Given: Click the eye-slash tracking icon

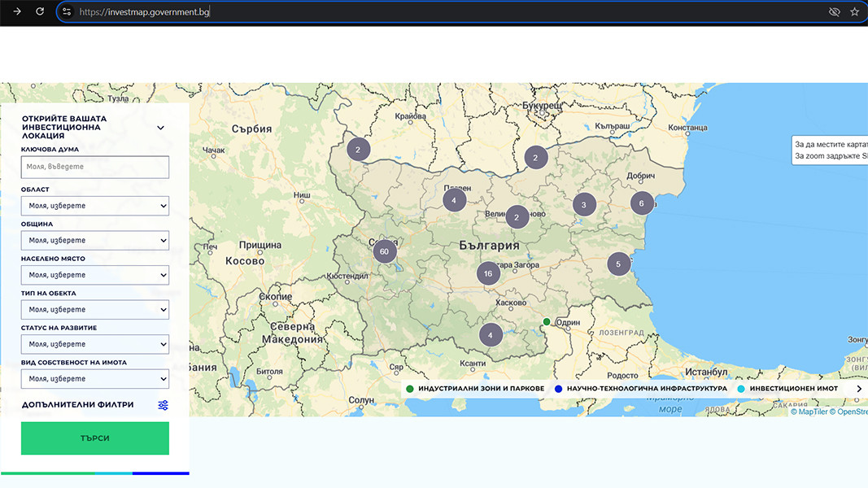Looking at the screenshot, I should pyautogui.click(x=834, y=12).
